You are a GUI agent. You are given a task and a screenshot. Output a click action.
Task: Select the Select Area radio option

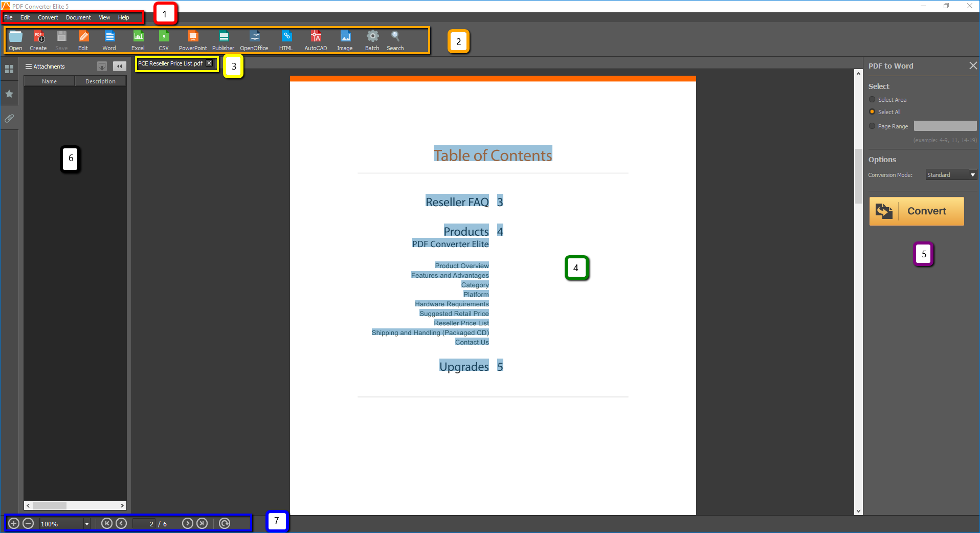click(872, 100)
